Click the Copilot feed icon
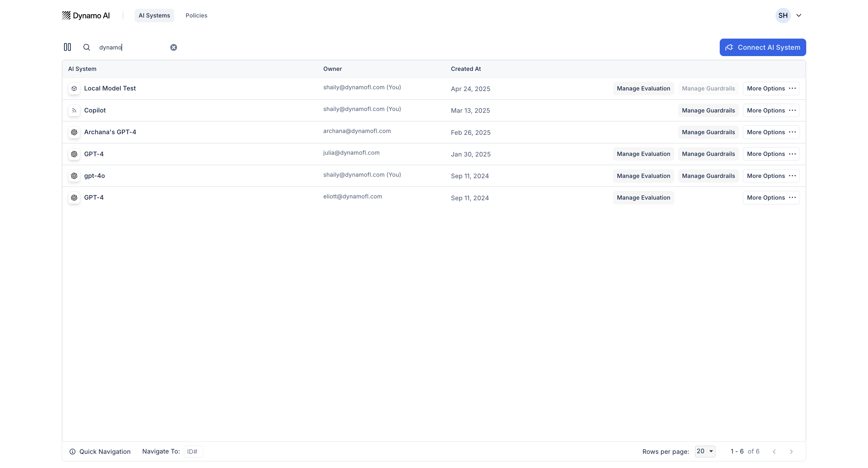This screenshot has height=468, width=868. (x=74, y=110)
